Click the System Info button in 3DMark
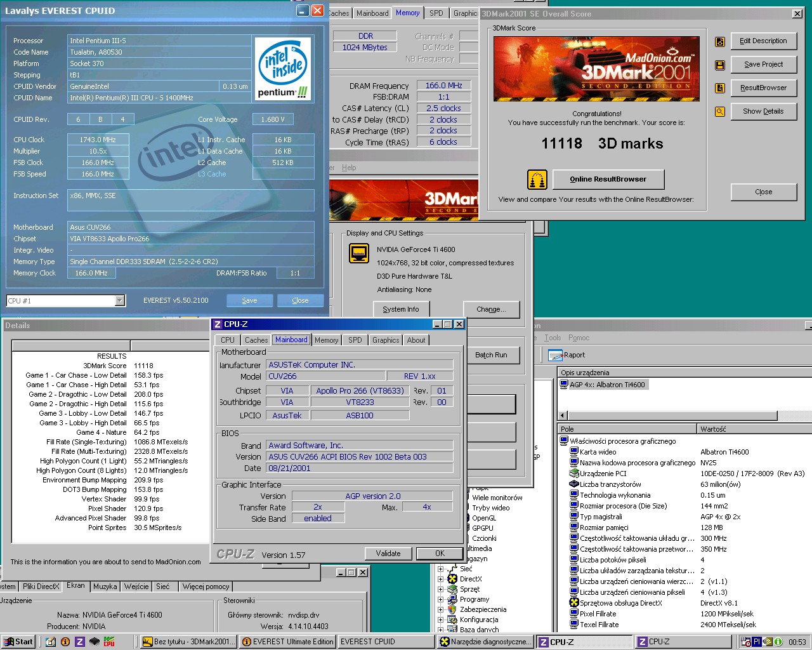This screenshot has width=812, height=650. point(400,310)
